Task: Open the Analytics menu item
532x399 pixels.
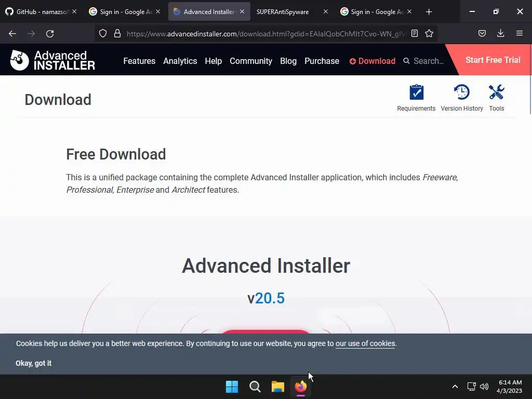Action: [x=180, y=61]
